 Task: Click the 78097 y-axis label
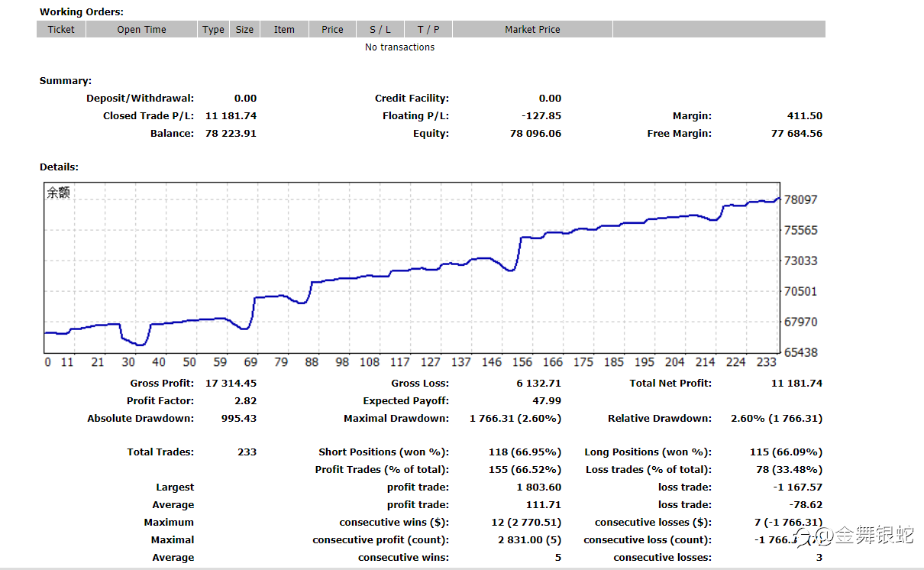tap(800, 199)
